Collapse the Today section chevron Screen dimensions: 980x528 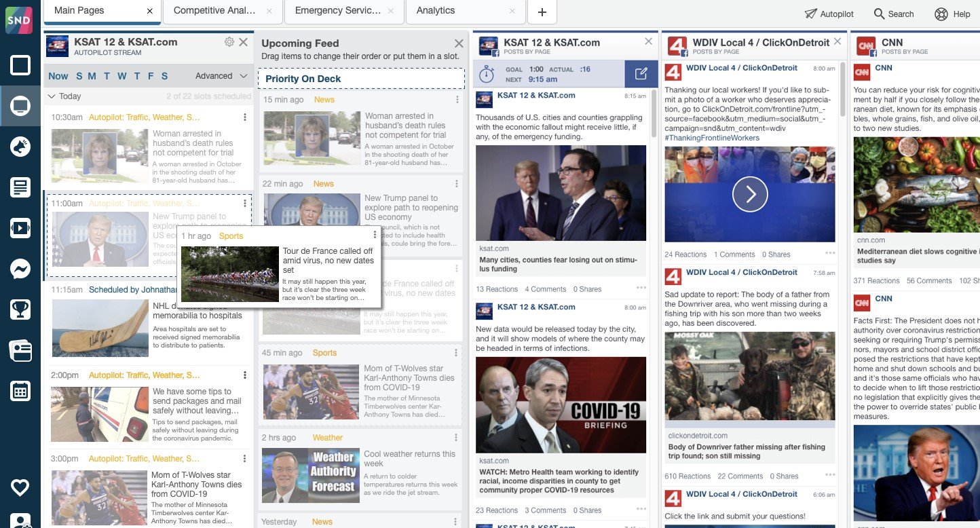click(x=52, y=96)
